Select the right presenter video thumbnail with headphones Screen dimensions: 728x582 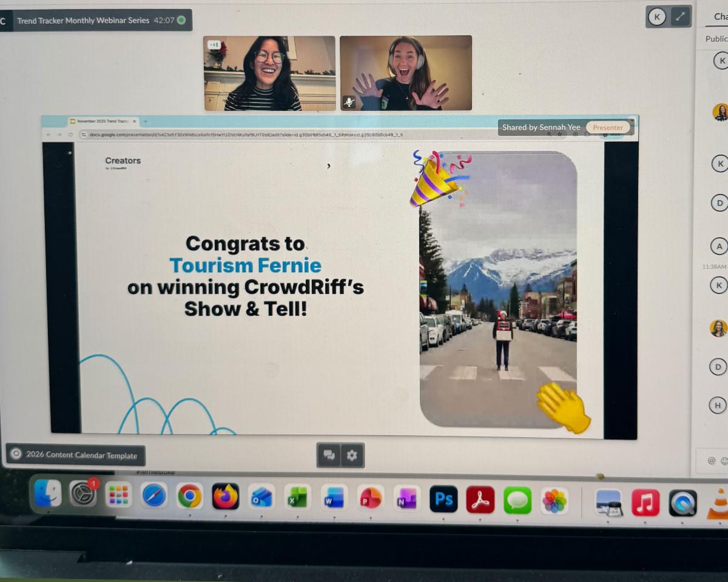coord(406,73)
